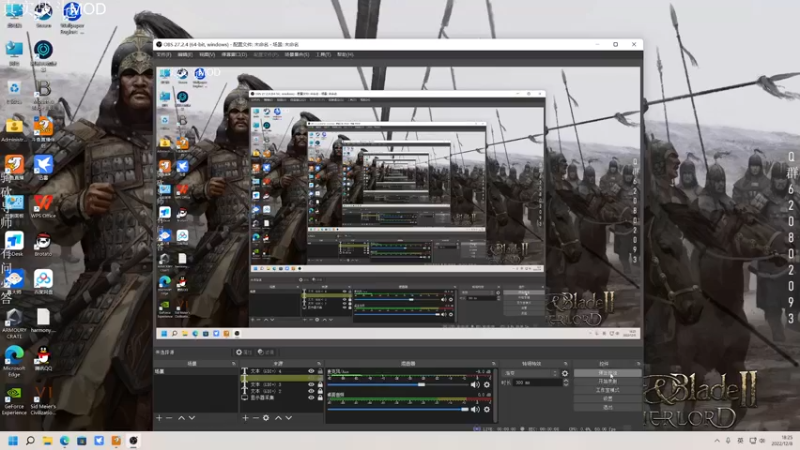
Task: Select the Sid Meier's Civilization shortcut
Action: coord(43,401)
